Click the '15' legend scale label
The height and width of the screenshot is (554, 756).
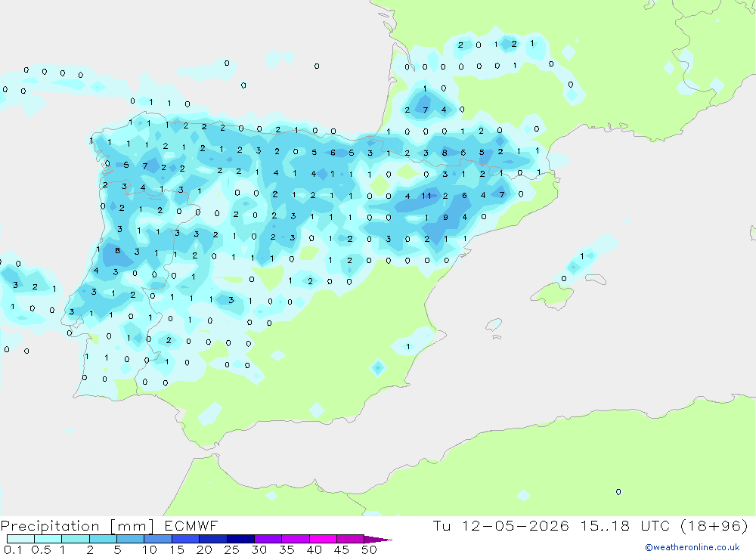[x=177, y=549]
